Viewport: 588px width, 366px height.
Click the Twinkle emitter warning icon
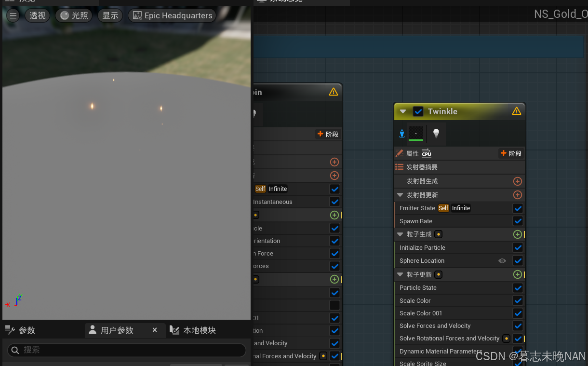point(517,111)
